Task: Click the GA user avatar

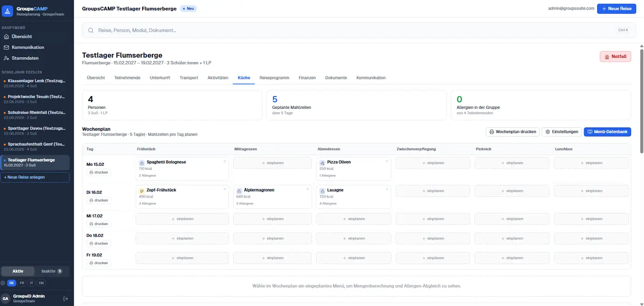Action: click(6, 299)
